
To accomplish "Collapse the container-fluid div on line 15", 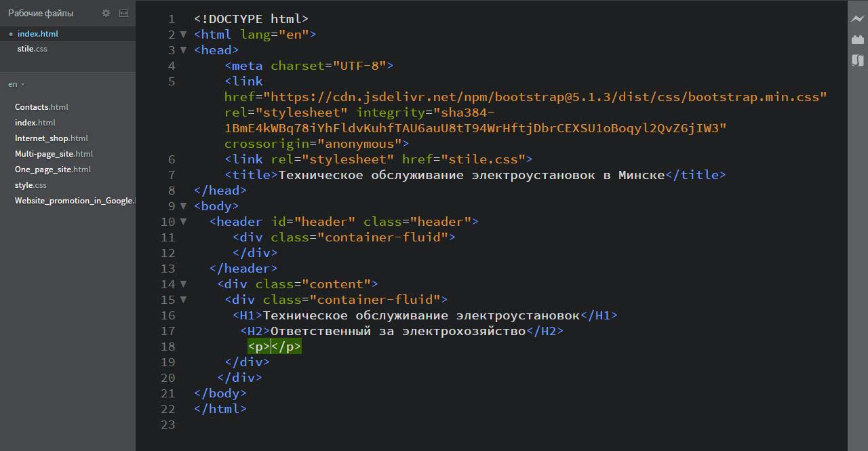I will tap(183, 300).
